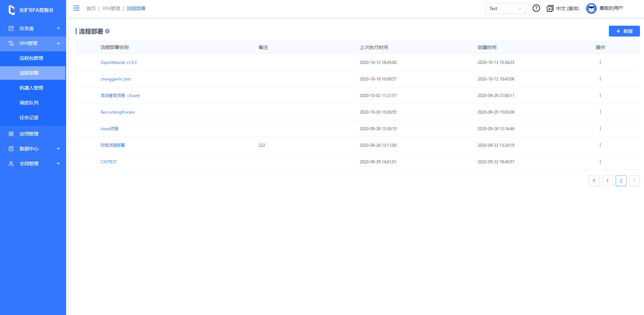Open the help question mark icon in header
The height and width of the screenshot is (315, 644).
point(536,8)
